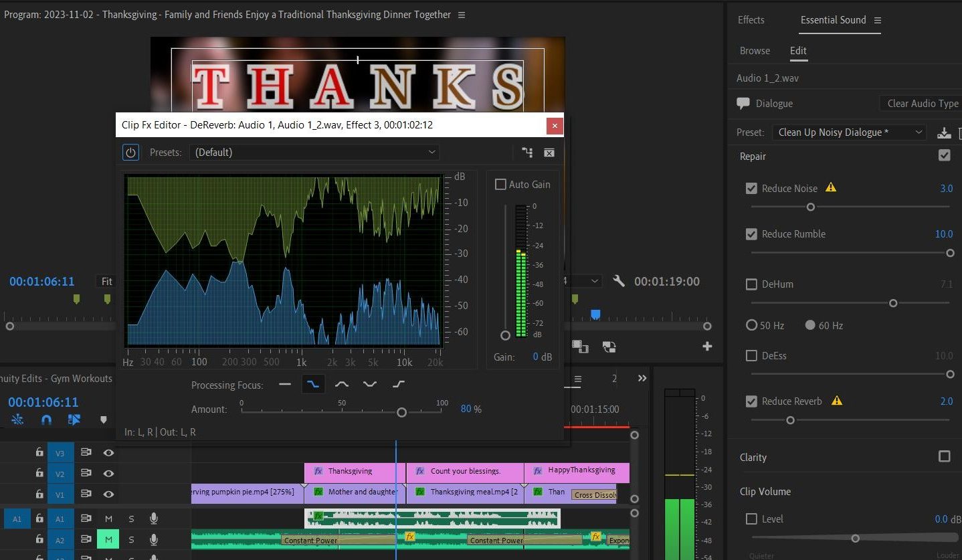The height and width of the screenshot is (560, 962).
Task: Uncheck Reduce Rumble
Action: 751,234
